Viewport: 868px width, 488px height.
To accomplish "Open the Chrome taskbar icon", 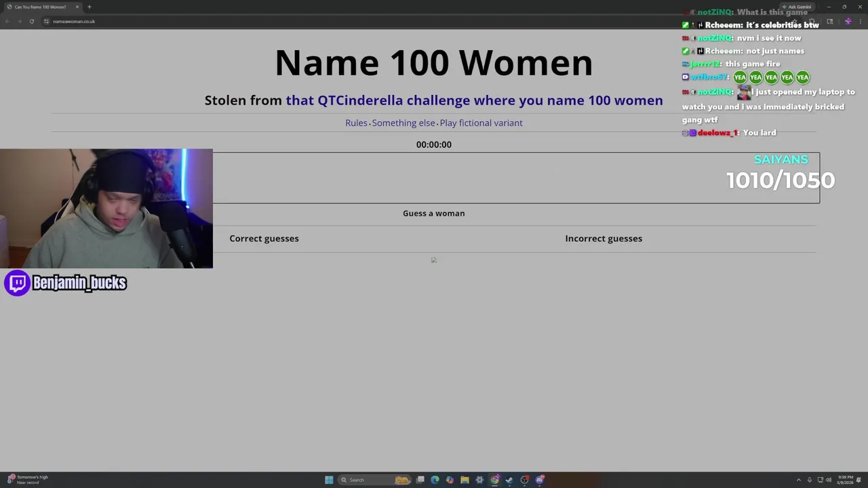I will click(x=494, y=480).
